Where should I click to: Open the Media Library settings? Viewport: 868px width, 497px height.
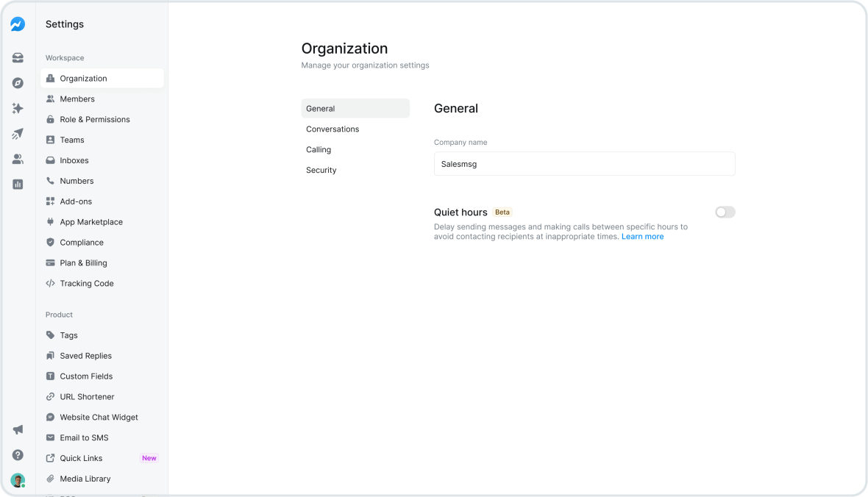[83, 479]
